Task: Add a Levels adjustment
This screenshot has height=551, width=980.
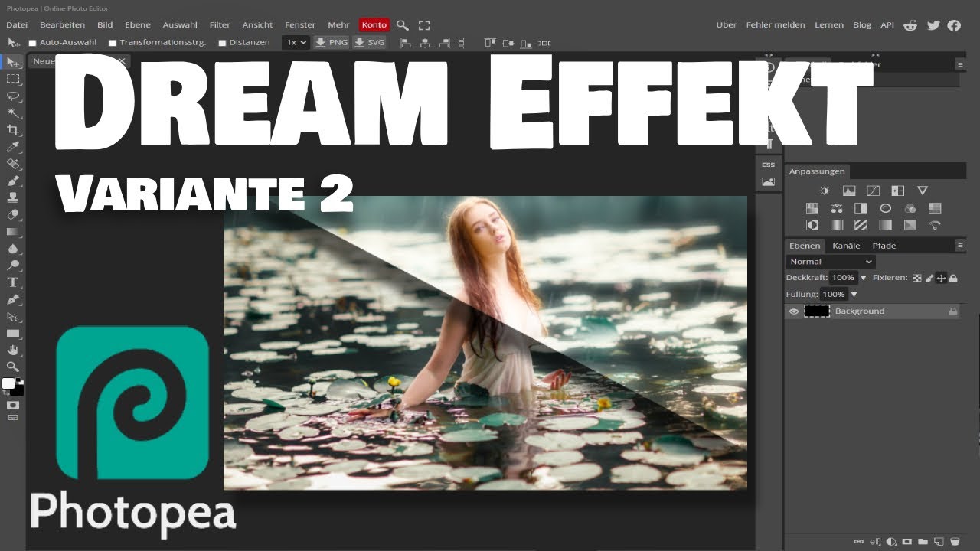Action: click(849, 191)
